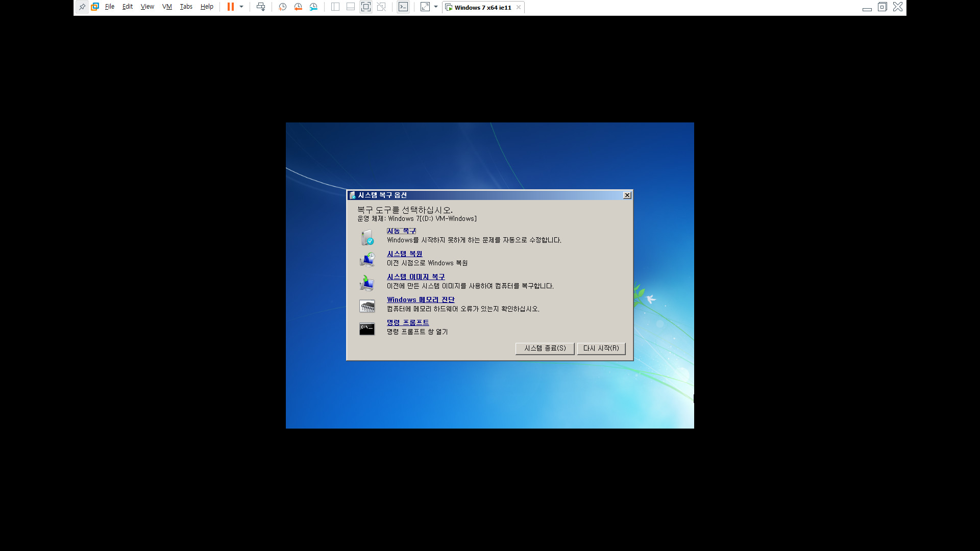
Task: Click the stretch guest display icon
Action: (x=425, y=7)
